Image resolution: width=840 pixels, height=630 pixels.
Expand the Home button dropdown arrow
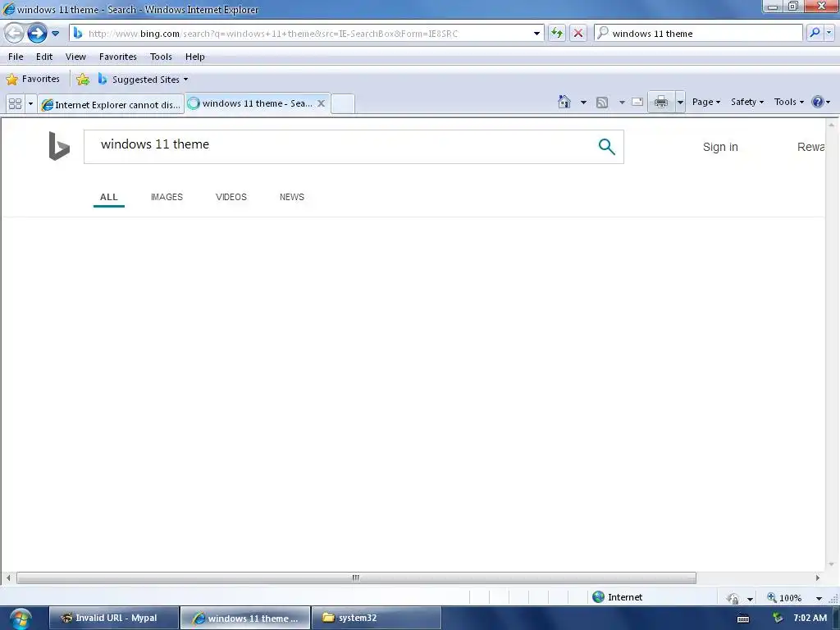click(x=583, y=103)
